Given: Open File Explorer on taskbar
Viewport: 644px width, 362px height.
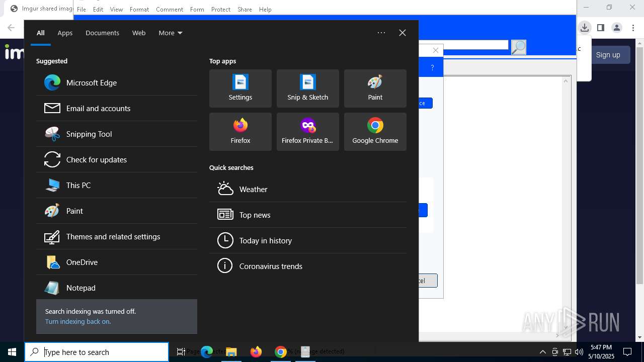Looking at the screenshot, I should (231, 352).
